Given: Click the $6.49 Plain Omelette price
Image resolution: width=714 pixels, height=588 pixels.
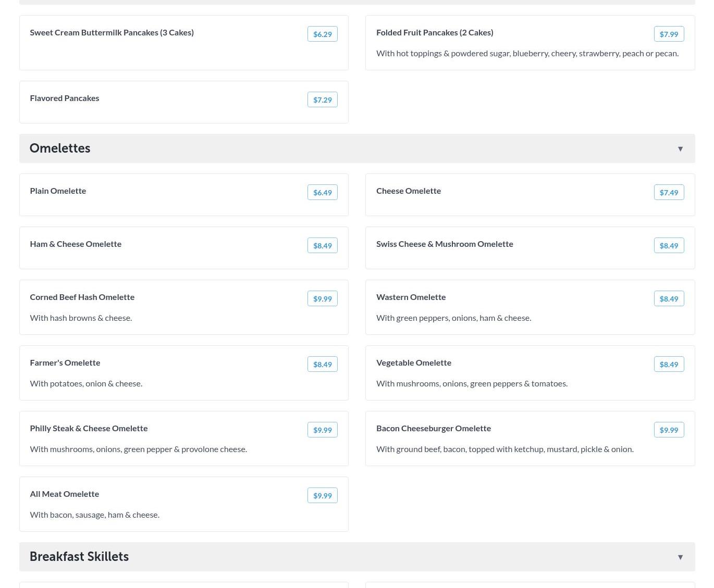Looking at the screenshot, I should tap(323, 192).
